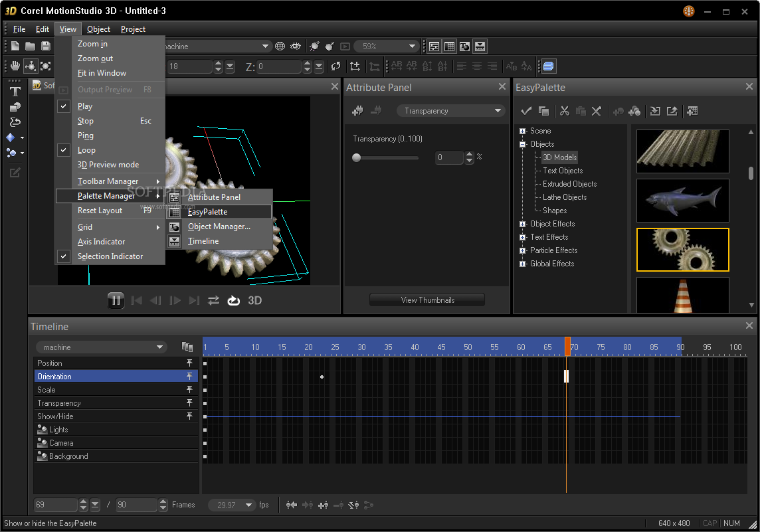Image resolution: width=760 pixels, height=532 pixels.
Task: Click the apply checkmark icon in EasyPalette
Action: click(526, 111)
